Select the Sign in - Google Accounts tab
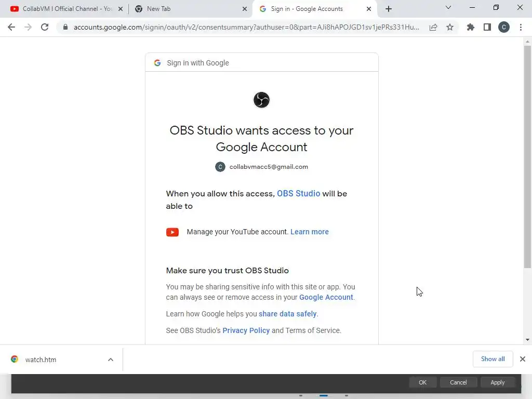Viewport: 532px width, 399px height. [314, 9]
